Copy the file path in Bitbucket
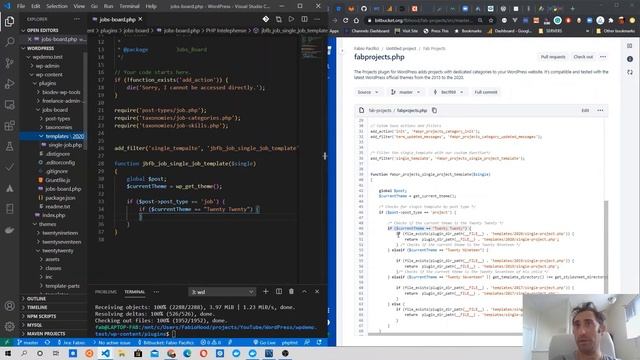Viewport: 640px width, 360px height. (434, 110)
